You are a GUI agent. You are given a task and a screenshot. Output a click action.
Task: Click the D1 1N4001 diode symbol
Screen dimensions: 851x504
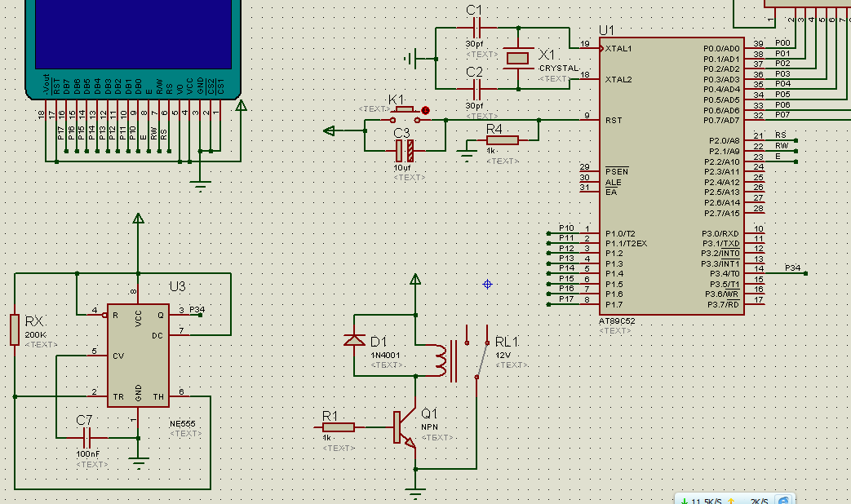point(354,340)
